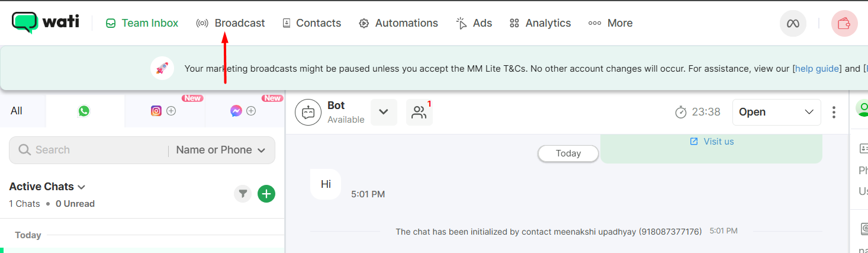Start new chat with green plus button
868x253 pixels.
point(266,194)
